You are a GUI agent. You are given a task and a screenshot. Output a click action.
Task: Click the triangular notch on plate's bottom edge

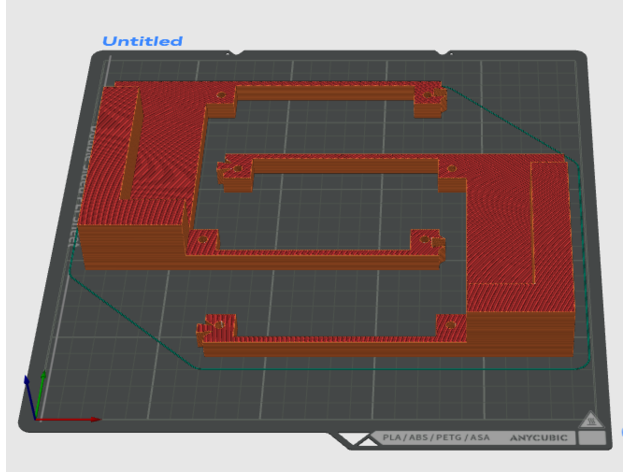pyautogui.click(x=352, y=438)
